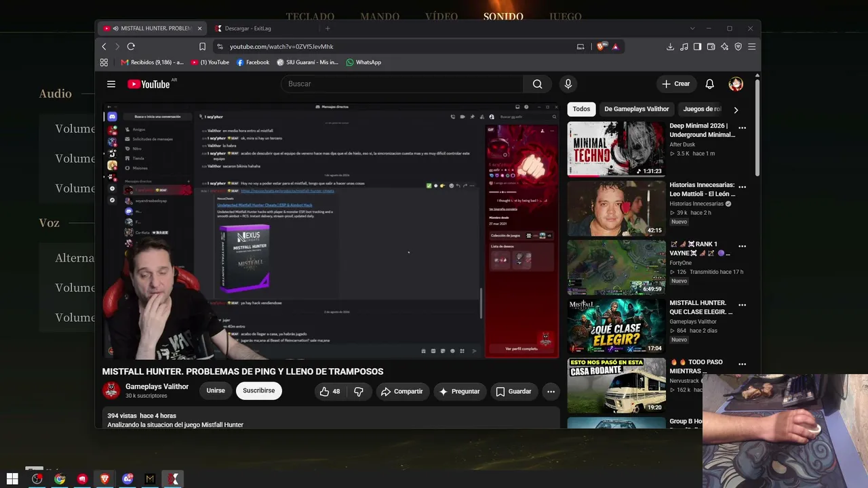Open the browser downloads icon

tap(670, 47)
